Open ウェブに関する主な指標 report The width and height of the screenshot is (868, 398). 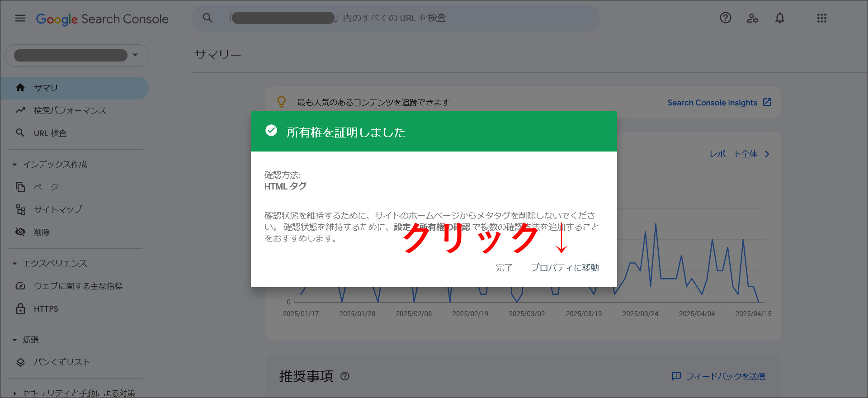pyautogui.click(x=78, y=286)
